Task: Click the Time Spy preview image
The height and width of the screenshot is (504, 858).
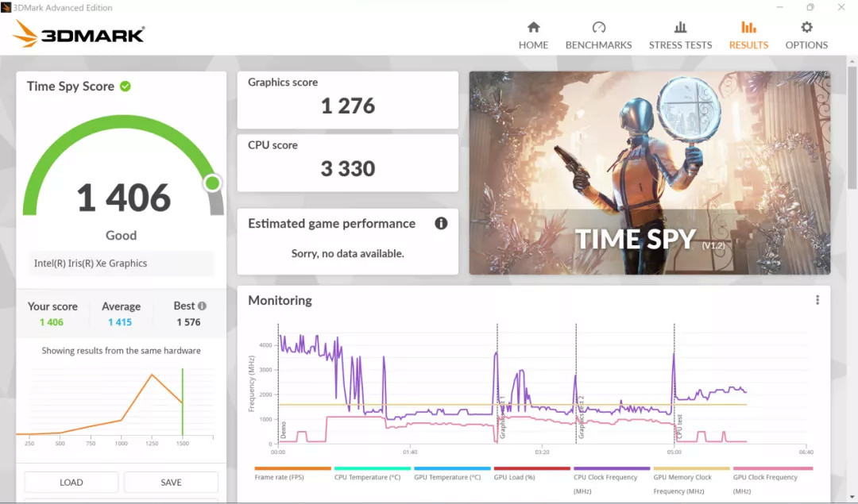Action: [x=650, y=173]
